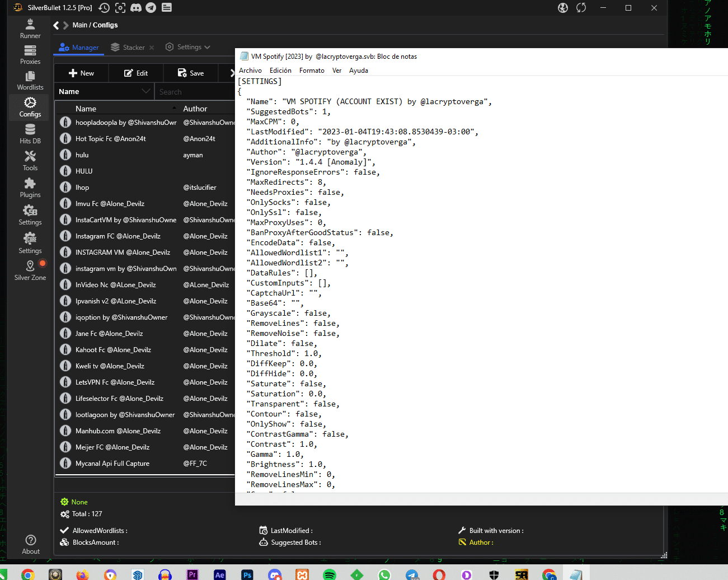Click the New config button
Image resolution: width=728 pixels, height=580 pixels.
tap(81, 73)
